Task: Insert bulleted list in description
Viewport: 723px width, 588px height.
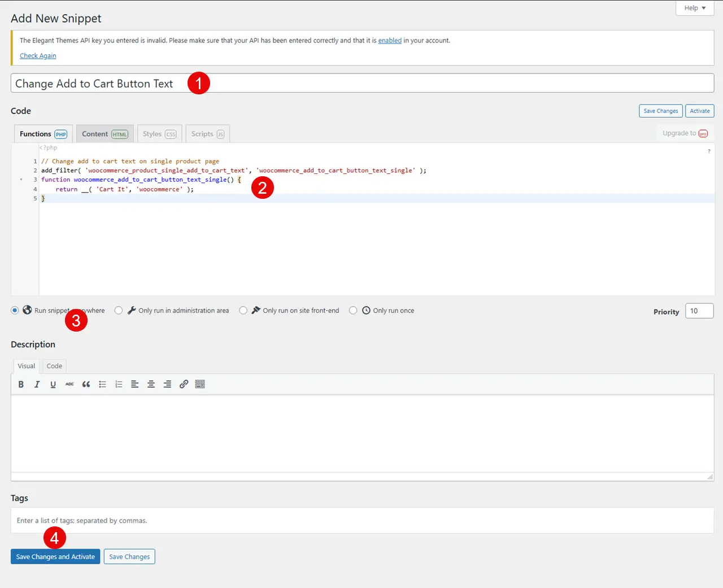Action: 102,384
